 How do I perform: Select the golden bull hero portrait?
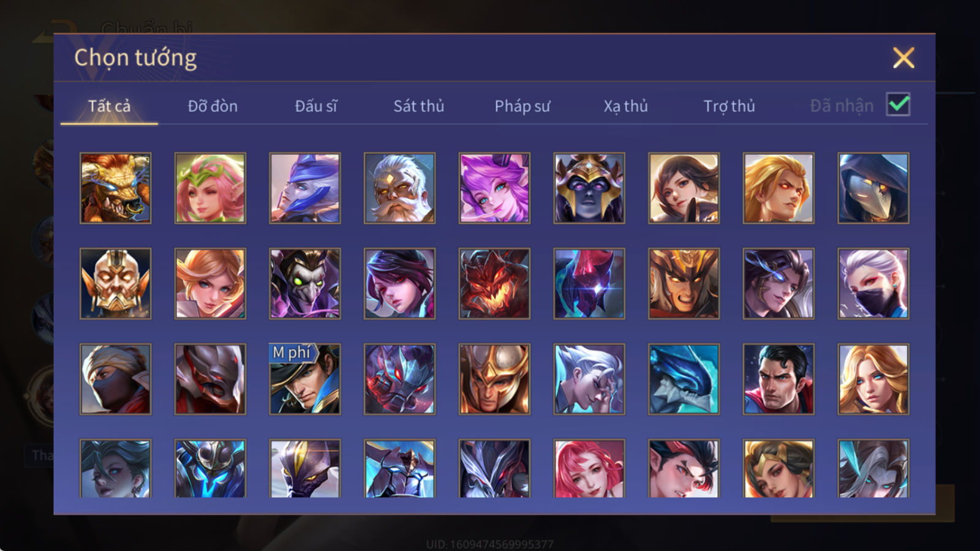[116, 188]
